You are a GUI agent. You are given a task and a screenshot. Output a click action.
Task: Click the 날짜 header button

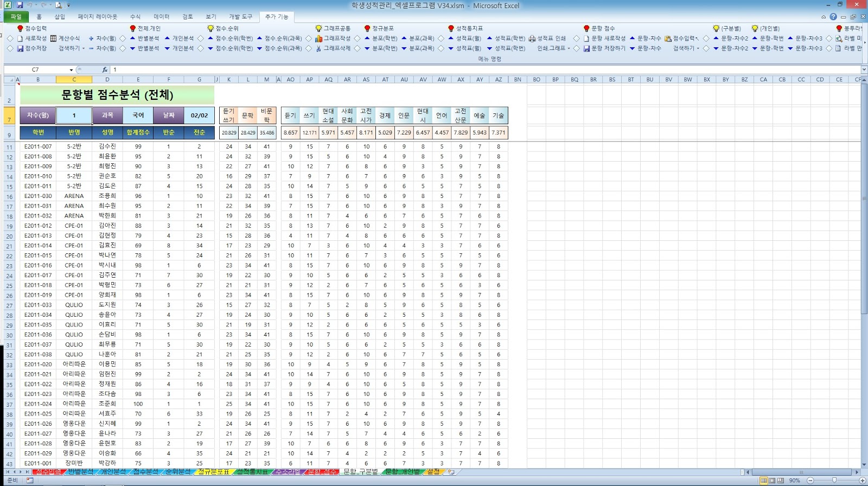tap(169, 115)
